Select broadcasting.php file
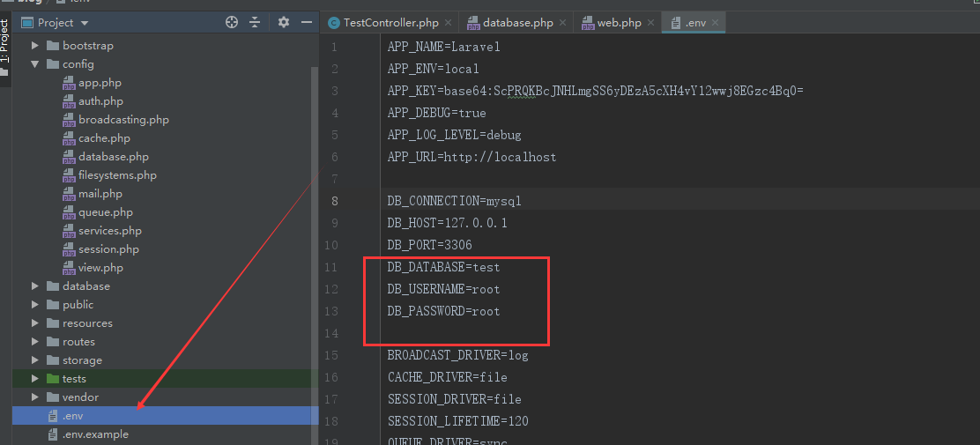Screen dimensions: 980x445 point(123,119)
